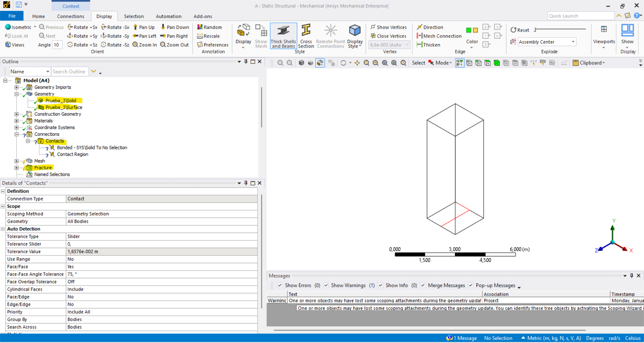
Task: Collapse the Auto Detection section
Action: point(3,229)
